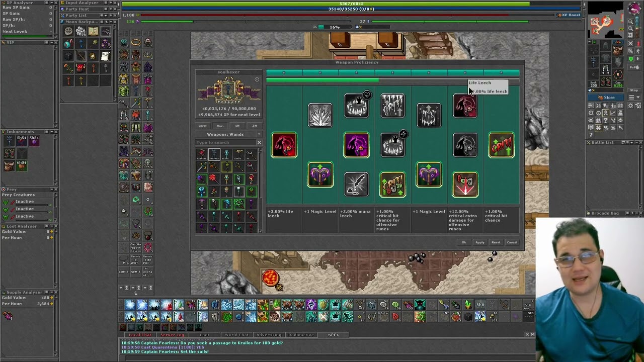Toggle the Voc. filter button

(220, 126)
